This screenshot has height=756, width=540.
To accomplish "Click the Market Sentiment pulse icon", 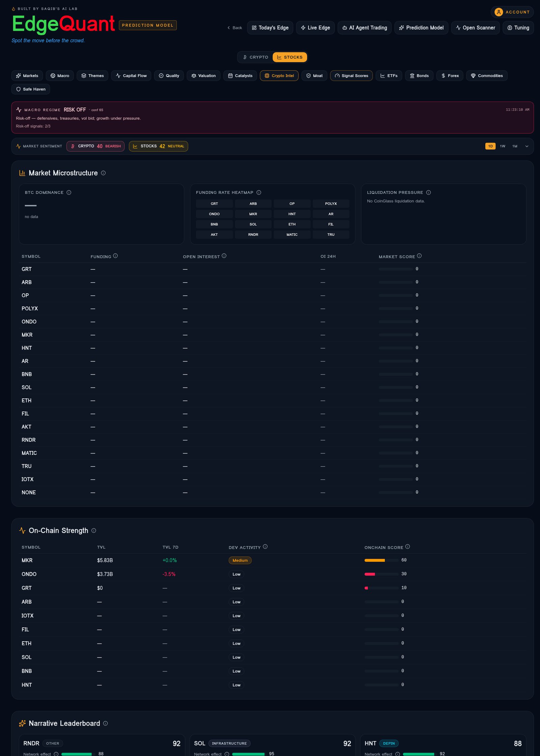I will (x=19, y=146).
